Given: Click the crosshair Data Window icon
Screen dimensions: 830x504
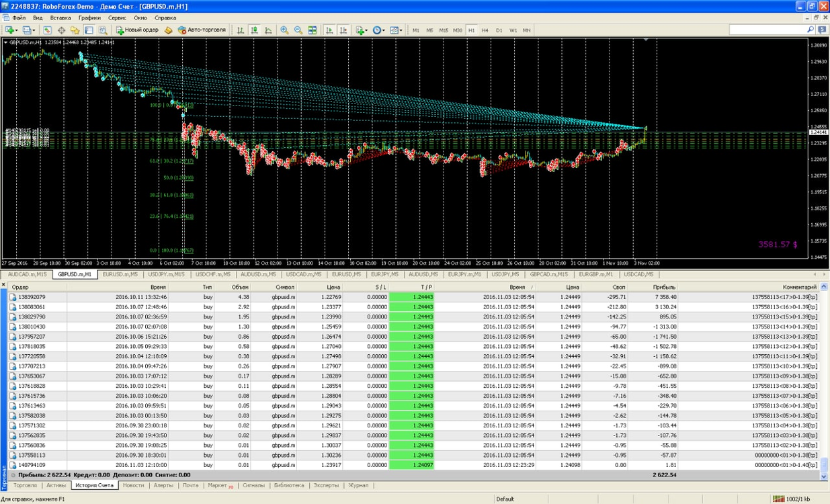Looking at the screenshot, I should tap(61, 30).
